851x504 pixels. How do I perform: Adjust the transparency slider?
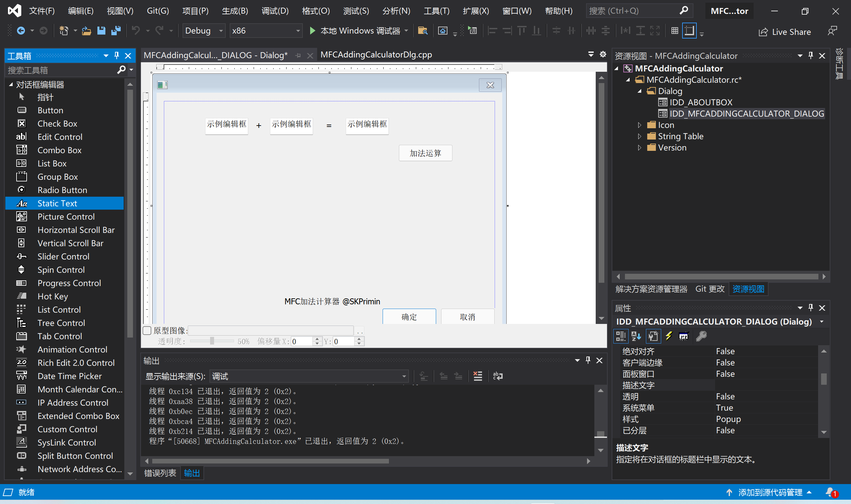pyautogui.click(x=212, y=341)
